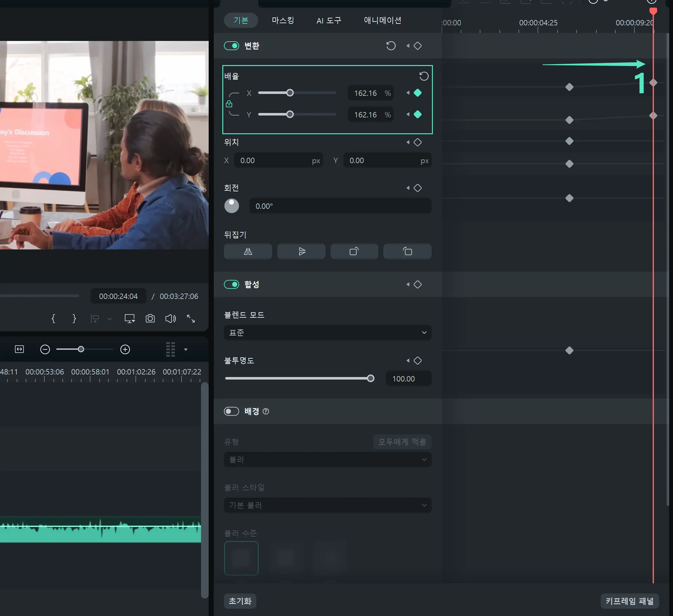Image resolution: width=673 pixels, height=616 pixels.
Task: Click the 불투명도 value field
Action: pos(408,379)
